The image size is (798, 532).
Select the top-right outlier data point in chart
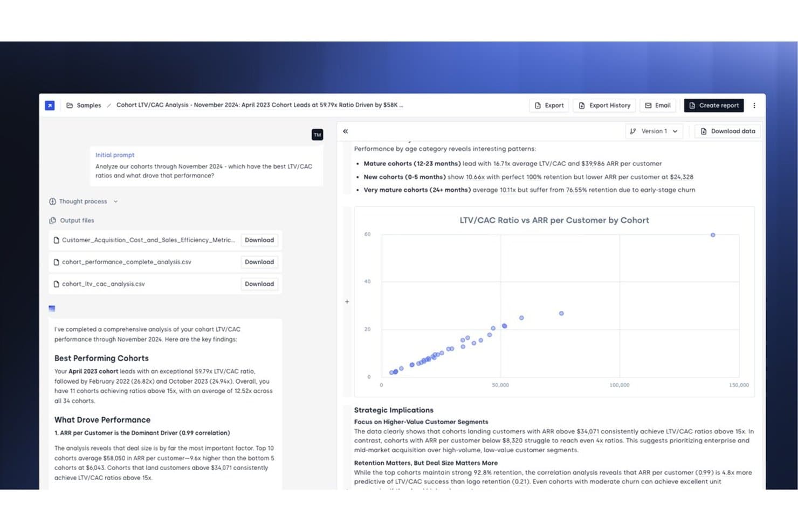point(713,235)
